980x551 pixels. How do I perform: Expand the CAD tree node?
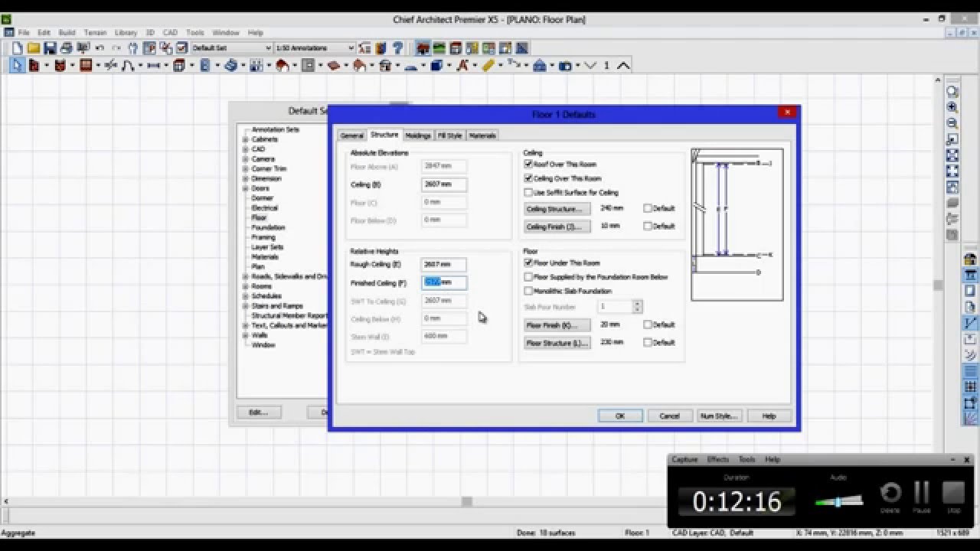pyautogui.click(x=246, y=149)
